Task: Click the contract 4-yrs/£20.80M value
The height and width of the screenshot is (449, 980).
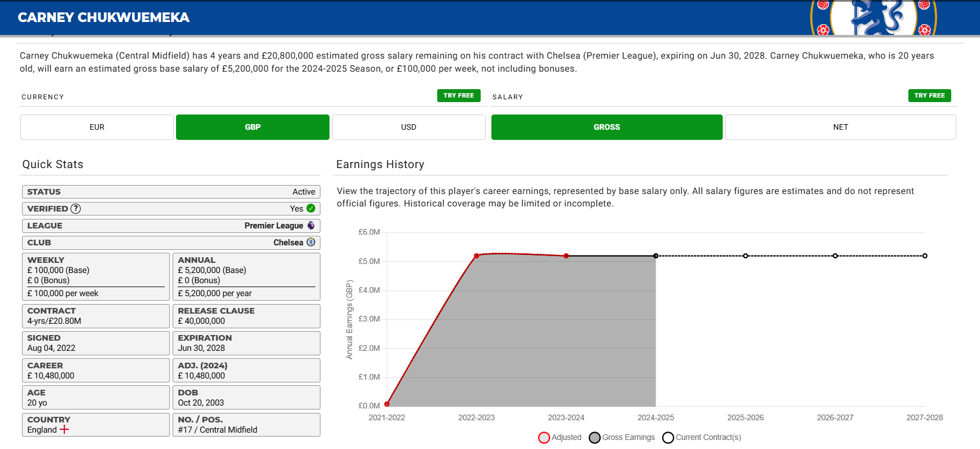Action: click(x=54, y=321)
